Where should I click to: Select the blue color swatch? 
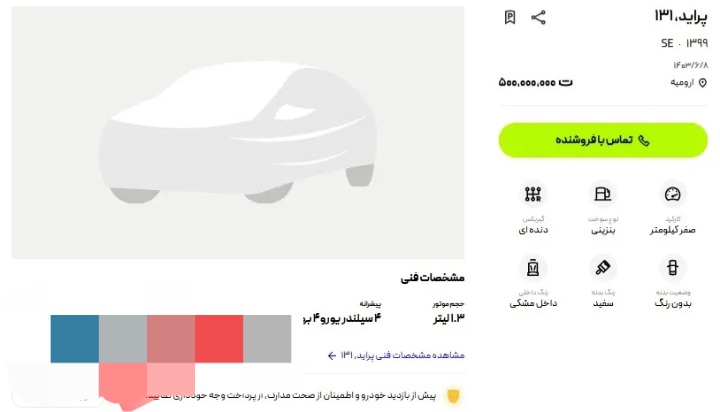pyautogui.click(x=74, y=338)
